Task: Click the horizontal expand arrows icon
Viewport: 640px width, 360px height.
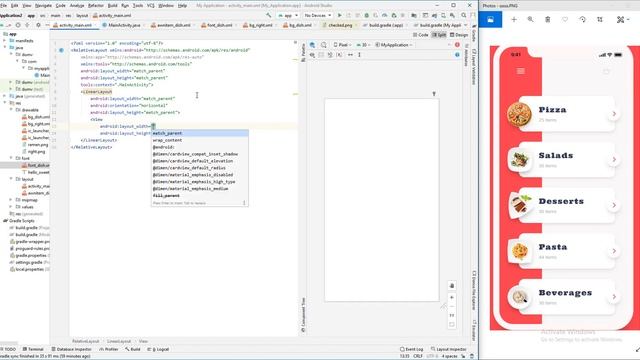Action: 350,55
